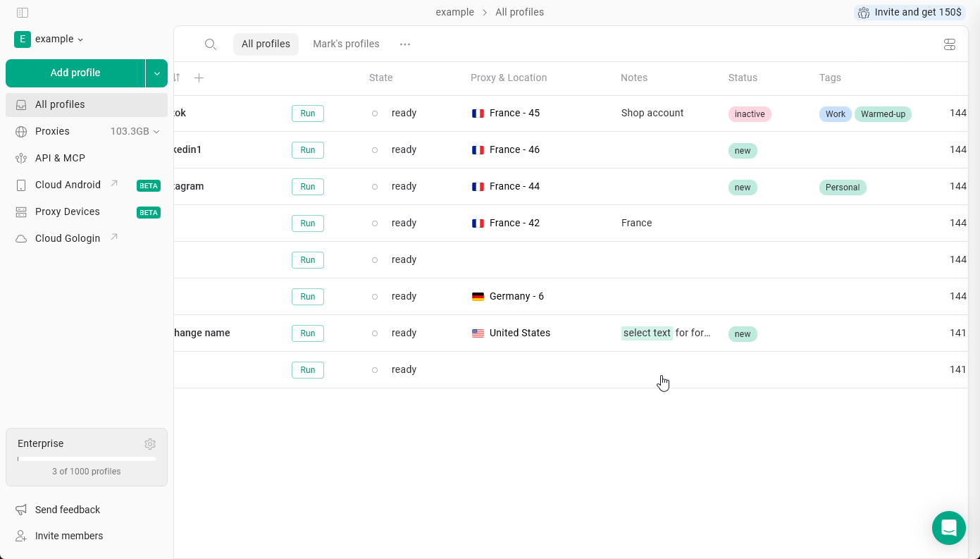Click the Notes column header
The width and height of the screenshot is (980, 559).
click(x=634, y=78)
